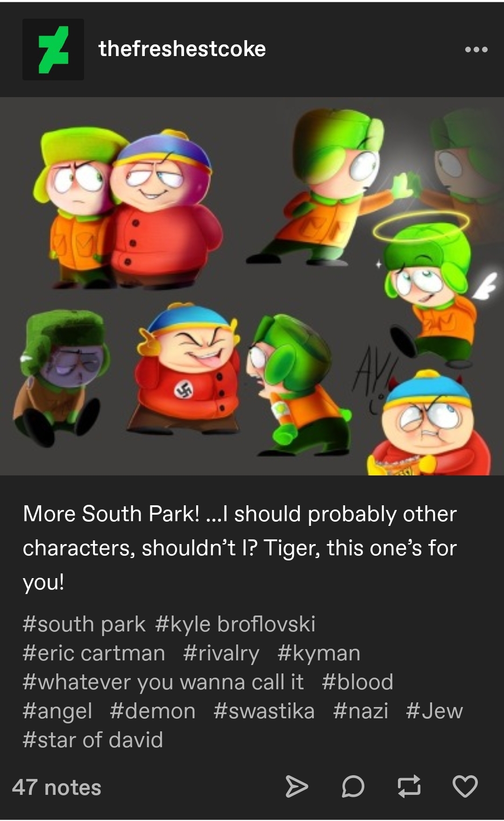Click the post caption text
This screenshot has width=504, height=821.
point(240,548)
